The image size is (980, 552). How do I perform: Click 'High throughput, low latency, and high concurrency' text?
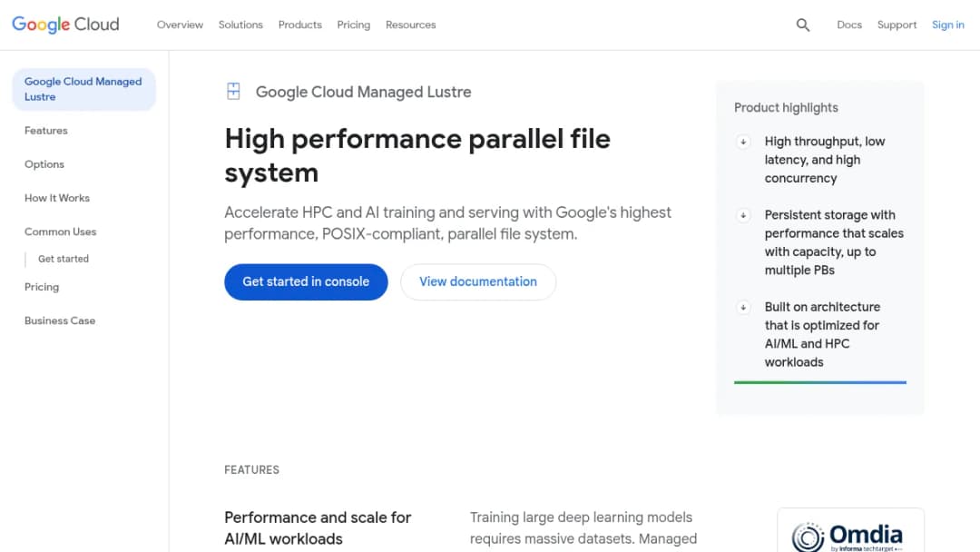[825, 160]
